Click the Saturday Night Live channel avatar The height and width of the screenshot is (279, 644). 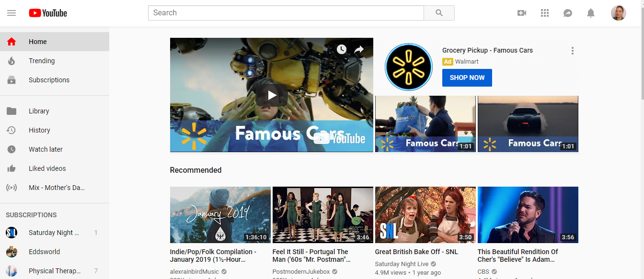tap(11, 233)
